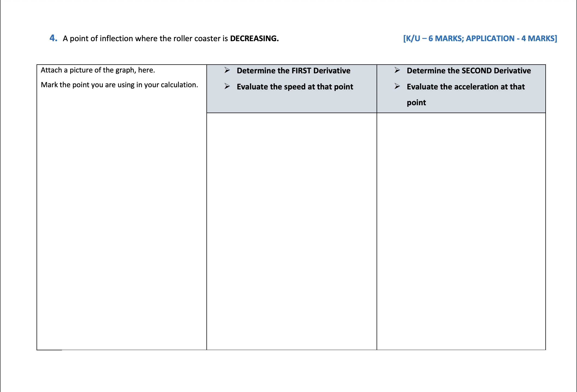
Task: Click 'Mark the point you are using in your calculation.'
Action: pyautogui.click(x=119, y=85)
